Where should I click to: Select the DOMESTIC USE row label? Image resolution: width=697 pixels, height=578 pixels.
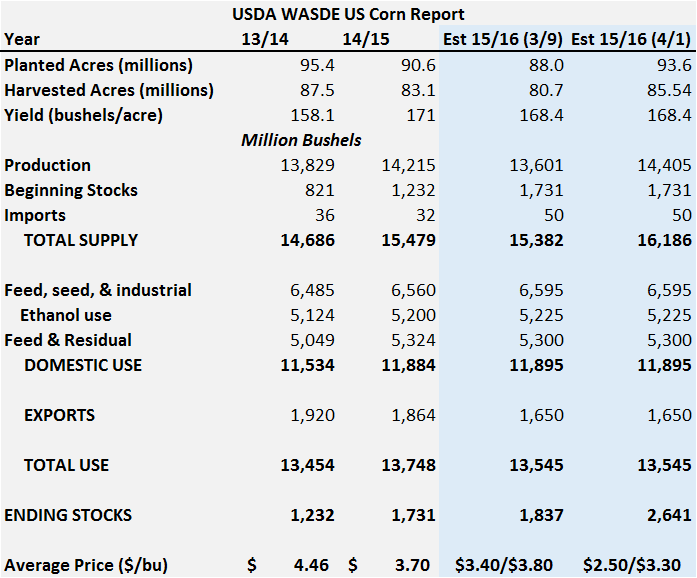pos(83,365)
